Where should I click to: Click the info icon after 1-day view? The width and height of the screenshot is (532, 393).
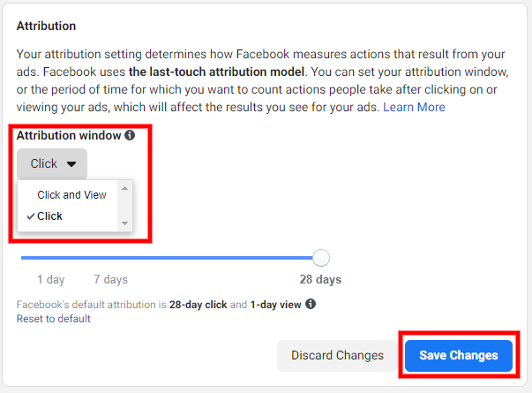click(x=311, y=305)
